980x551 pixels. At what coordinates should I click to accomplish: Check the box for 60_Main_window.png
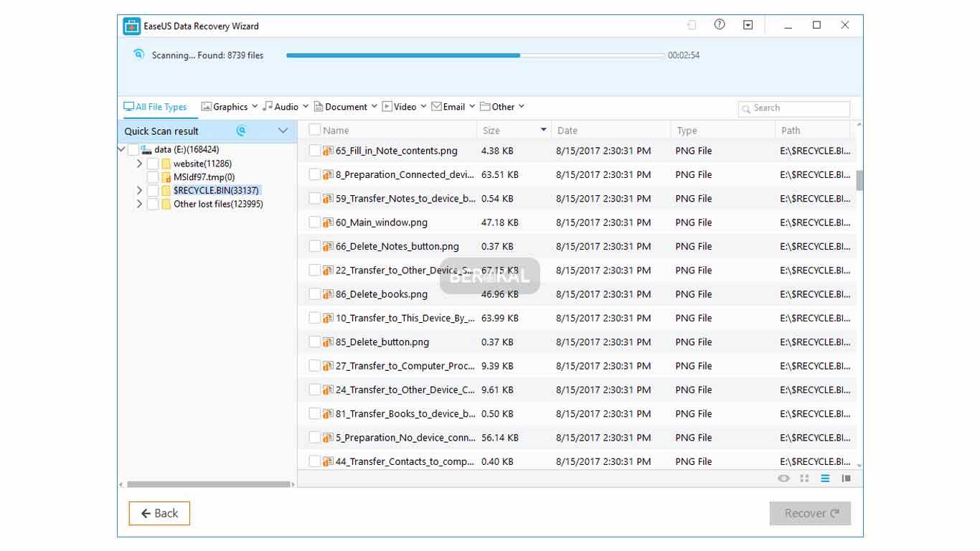click(314, 222)
